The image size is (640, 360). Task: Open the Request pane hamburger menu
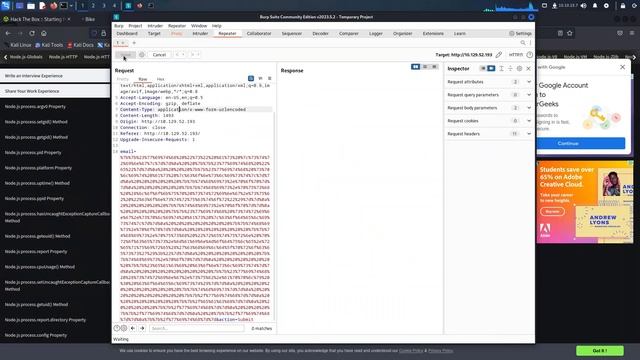click(269, 78)
